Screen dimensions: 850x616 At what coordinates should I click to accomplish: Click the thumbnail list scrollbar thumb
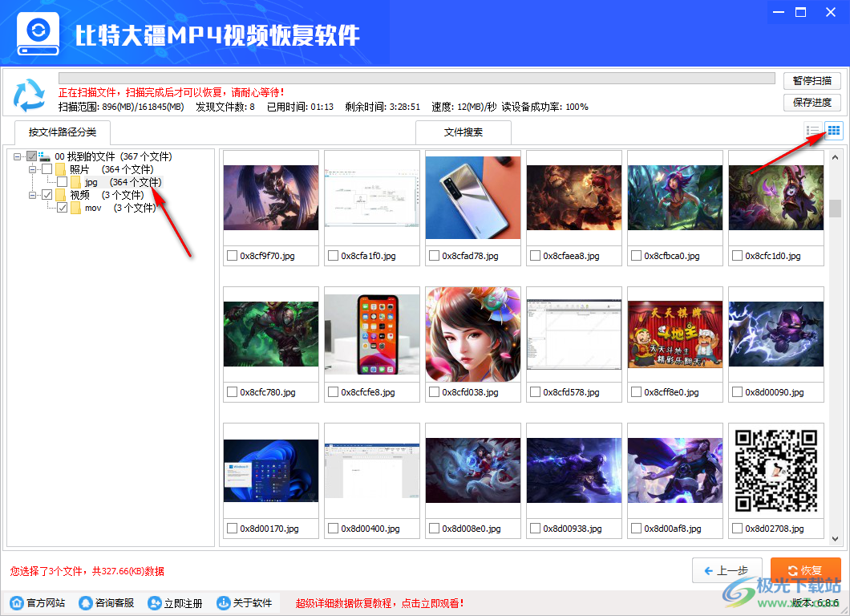tap(835, 209)
